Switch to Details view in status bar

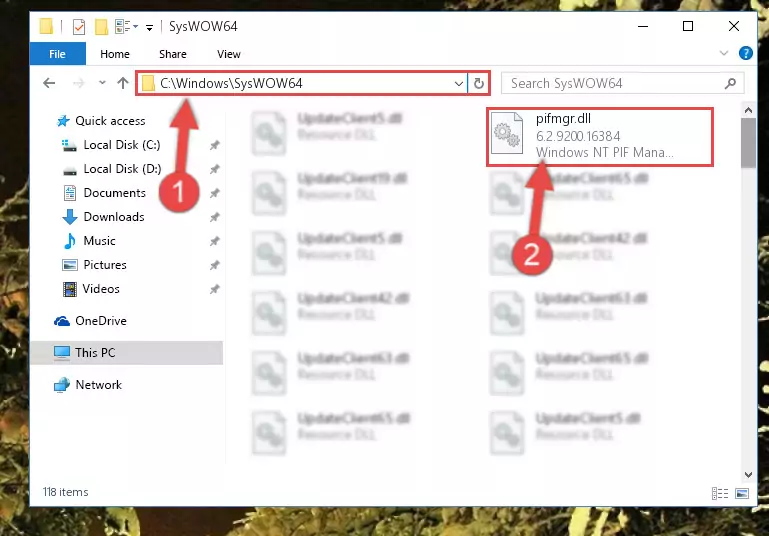tap(719, 493)
